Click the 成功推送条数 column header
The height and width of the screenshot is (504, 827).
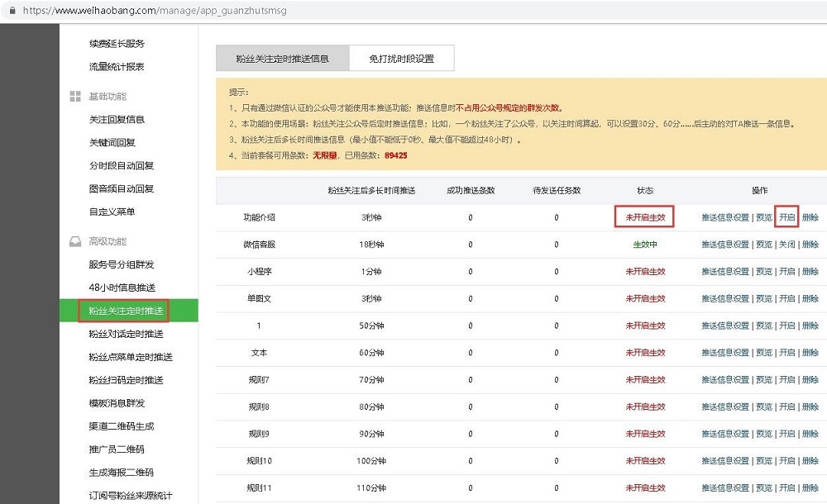click(x=471, y=190)
